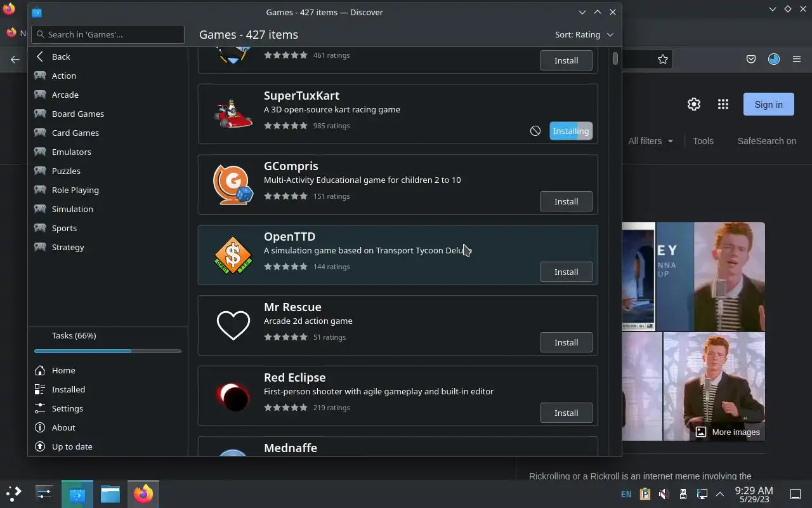The height and width of the screenshot is (508, 812).
Task: Install Mr Rescue
Action: coord(566,342)
